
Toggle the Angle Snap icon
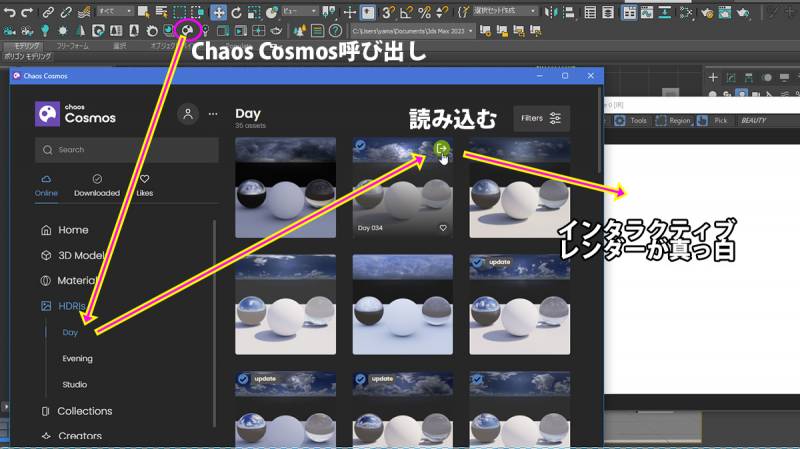pyautogui.click(x=407, y=12)
